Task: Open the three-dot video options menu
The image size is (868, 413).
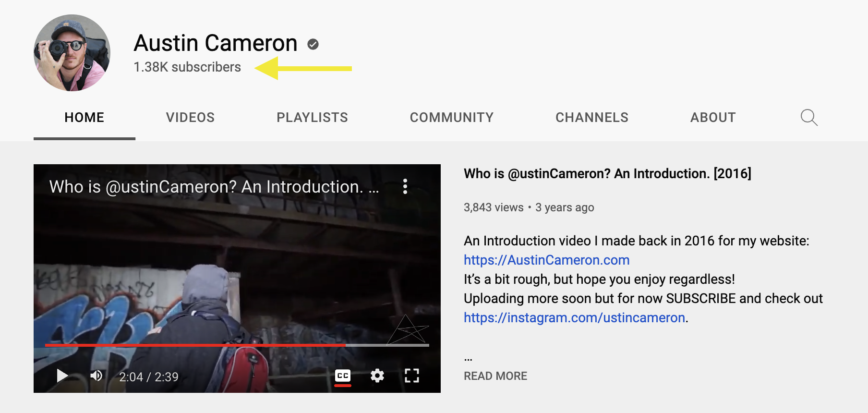Action: pyautogui.click(x=405, y=186)
